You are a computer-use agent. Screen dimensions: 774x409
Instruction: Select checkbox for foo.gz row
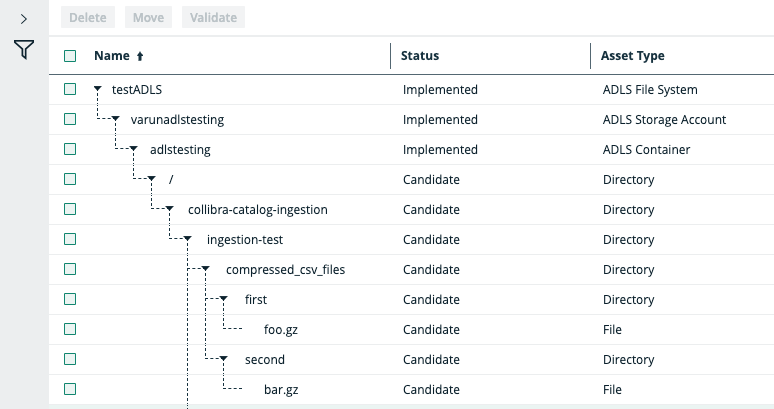(70, 329)
